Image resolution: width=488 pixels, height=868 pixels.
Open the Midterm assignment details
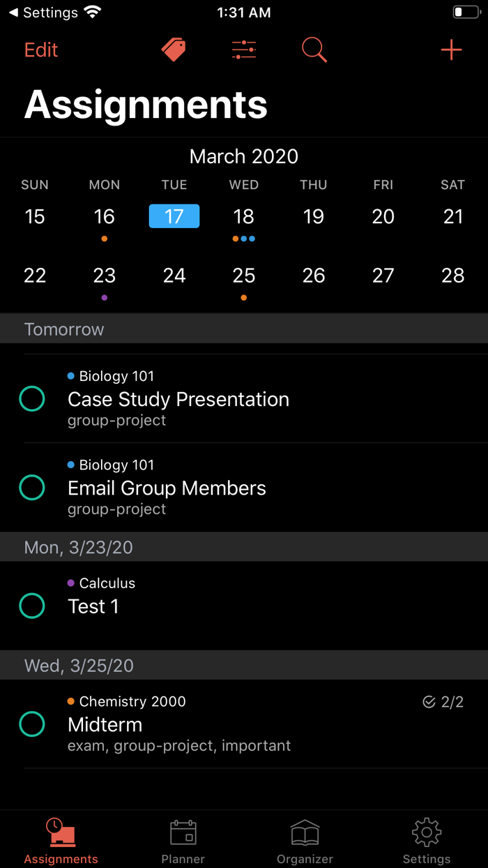(209, 725)
